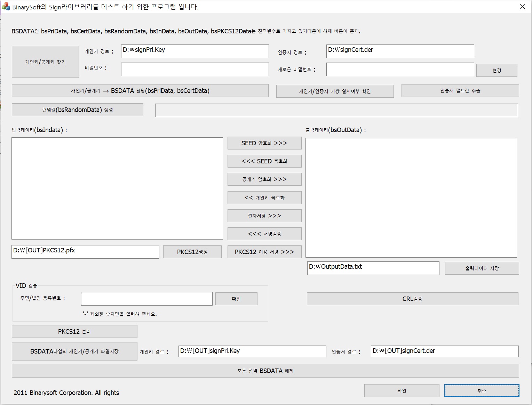The height and width of the screenshot is (405, 532).
Task: Click the 개인키 경로 field with D:\signPri.Key
Action: (195, 51)
